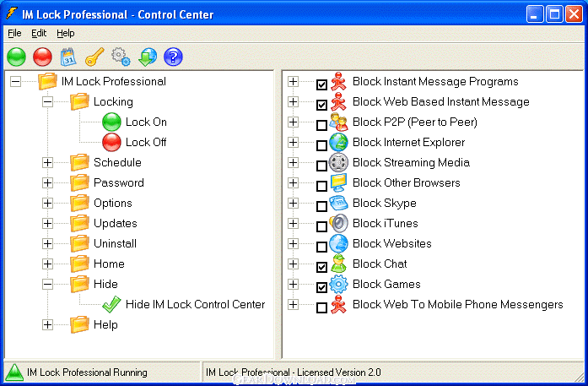The width and height of the screenshot is (588, 386).
Task: Click the green Lock On ball in tree
Action: click(x=111, y=122)
